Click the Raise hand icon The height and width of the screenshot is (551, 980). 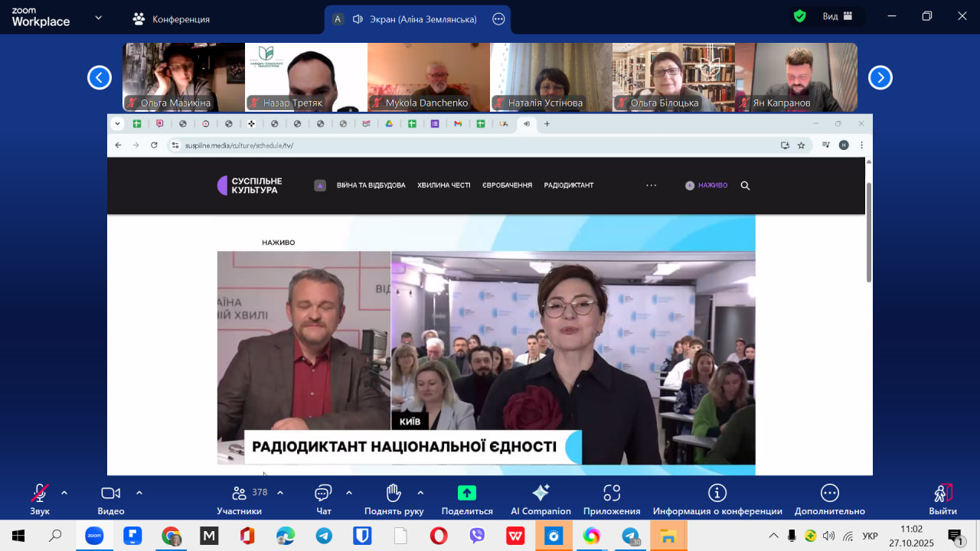pyautogui.click(x=394, y=494)
